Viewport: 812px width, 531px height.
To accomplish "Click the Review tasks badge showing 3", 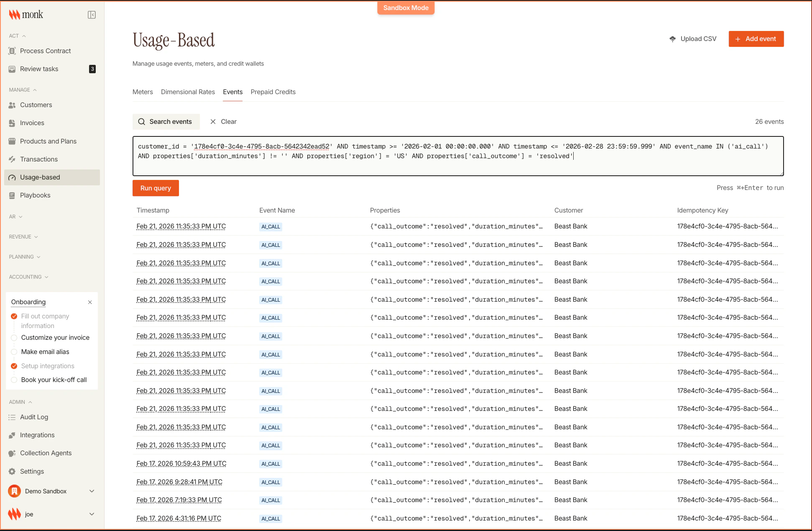I will tap(92, 69).
